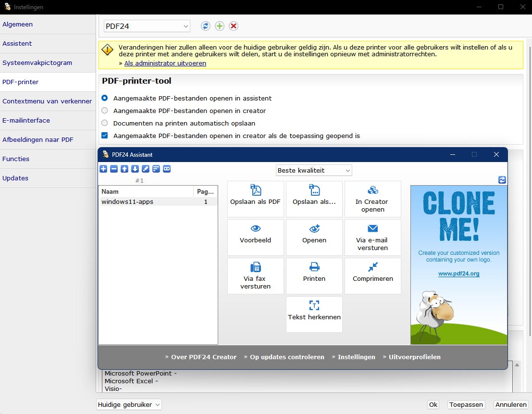Image resolution: width=532 pixels, height=414 pixels.
Task: Click the merge (infinity) icon in Assistant
Action: pos(167,169)
